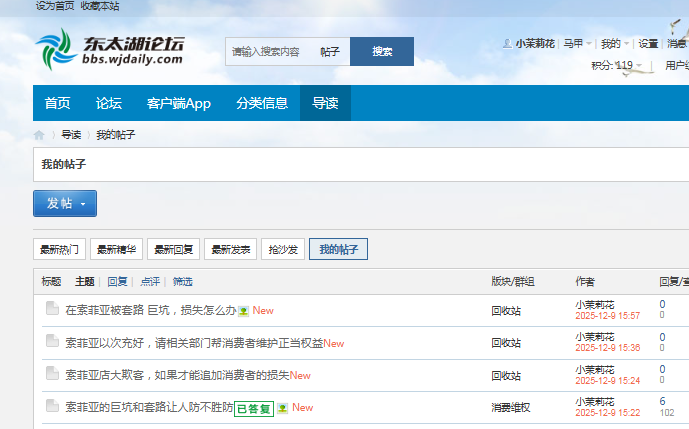The image size is (689, 429).
Task: Open post 索菲亚的巨坑和套路让人防不胜防
Action: click(149, 407)
